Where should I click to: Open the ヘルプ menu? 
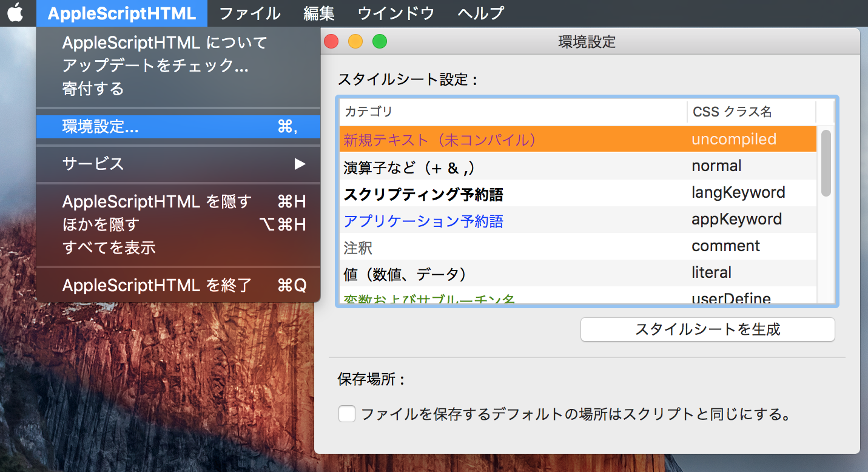point(480,13)
